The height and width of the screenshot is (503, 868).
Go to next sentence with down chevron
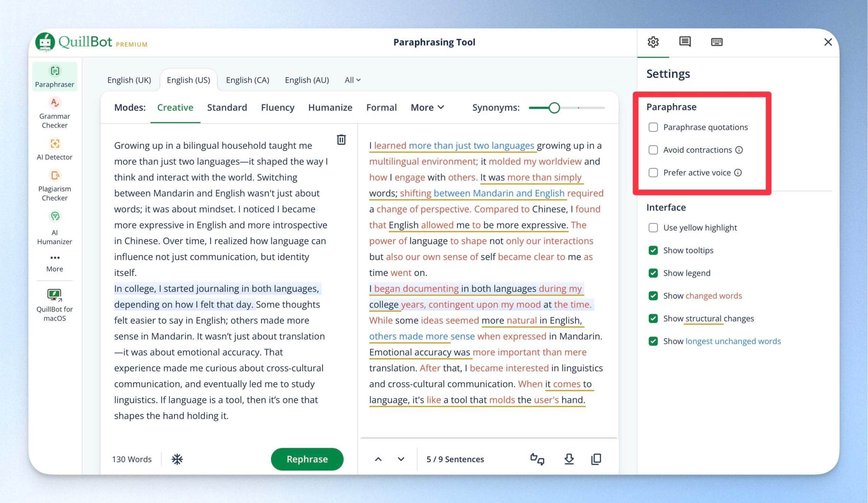(x=401, y=459)
